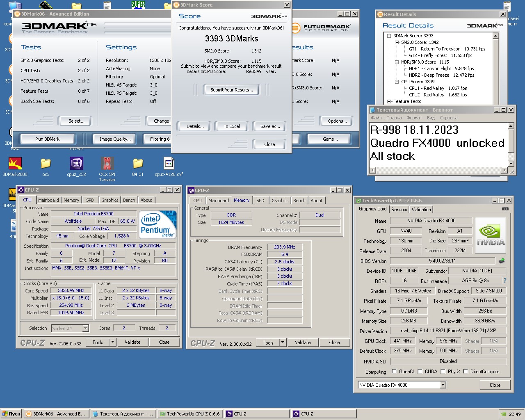Switch to TechPowerUp GPU-Z taskbar button
Image resolution: width=525 pixels, height=420 pixels.
(x=190, y=414)
